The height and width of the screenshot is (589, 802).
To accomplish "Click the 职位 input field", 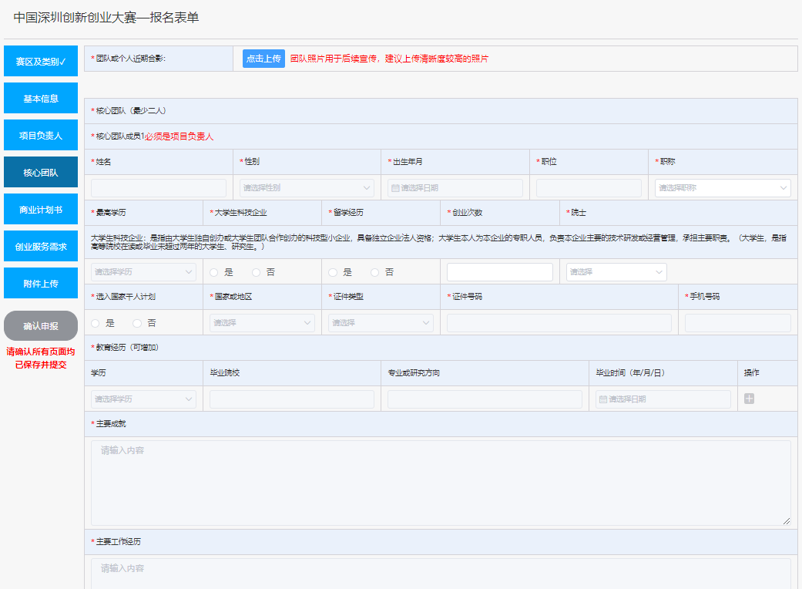I will pos(589,188).
